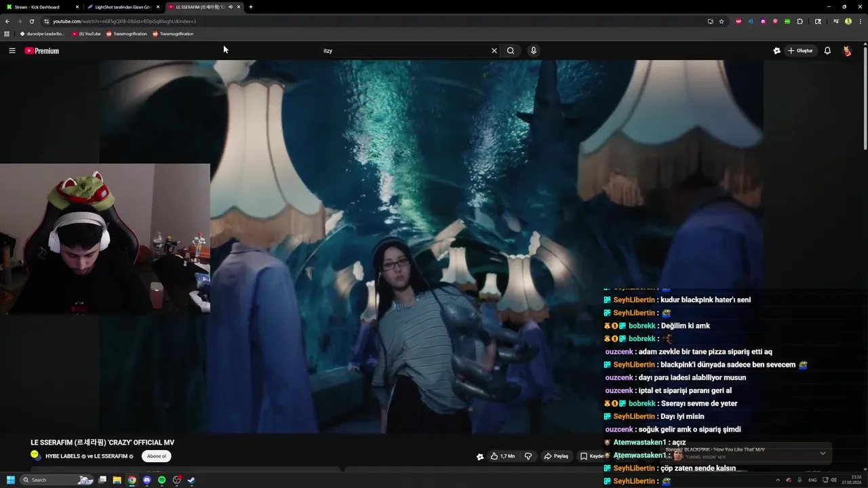Open the HYBE LABELS channel avatar
Viewport: 868px width, 488px height.
click(35, 455)
